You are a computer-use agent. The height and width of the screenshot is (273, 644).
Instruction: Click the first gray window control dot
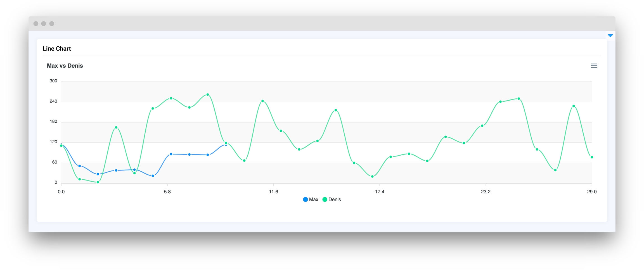[36, 23]
